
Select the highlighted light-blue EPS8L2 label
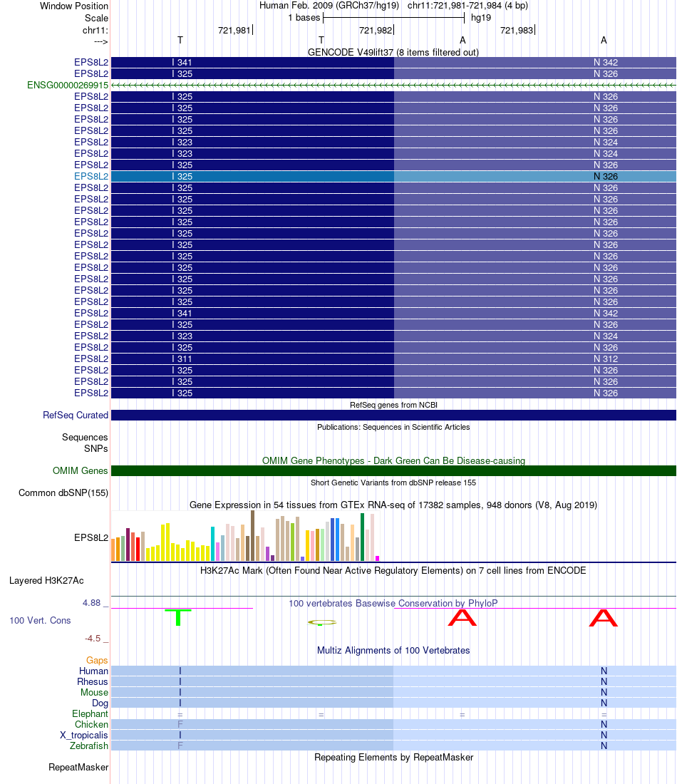pos(91,177)
